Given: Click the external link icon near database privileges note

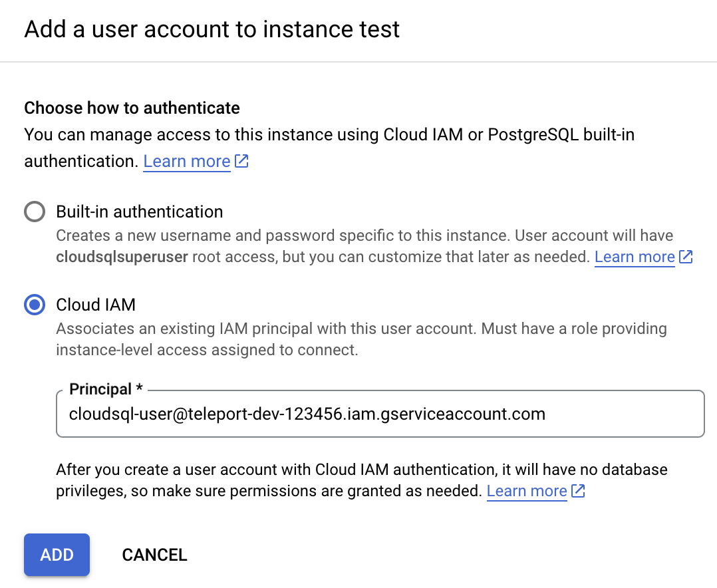Looking at the screenshot, I should pos(578,491).
